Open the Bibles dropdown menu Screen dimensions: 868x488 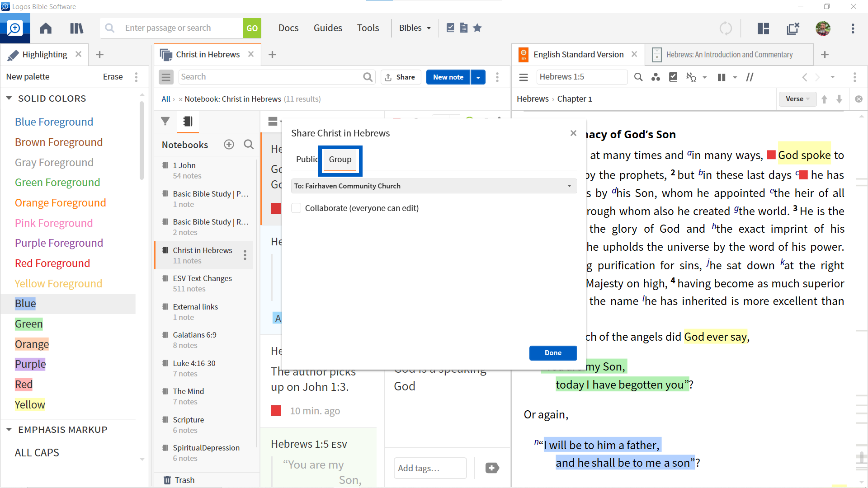(415, 28)
